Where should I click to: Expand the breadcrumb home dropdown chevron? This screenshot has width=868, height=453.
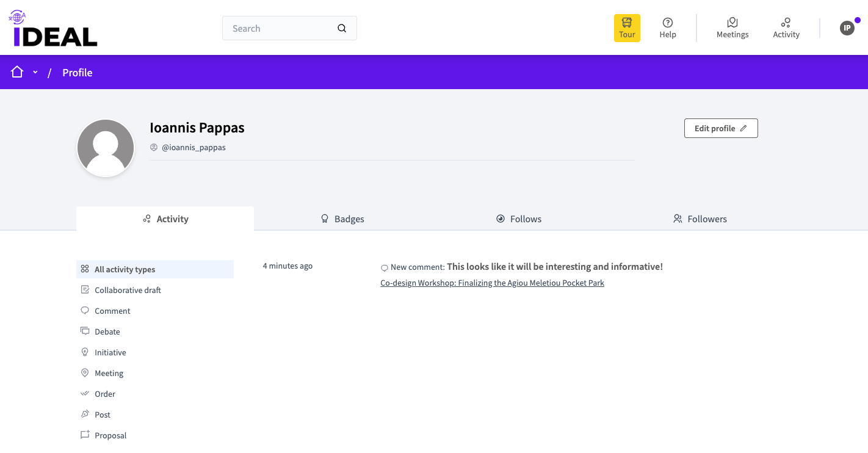click(x=35, y=73)
